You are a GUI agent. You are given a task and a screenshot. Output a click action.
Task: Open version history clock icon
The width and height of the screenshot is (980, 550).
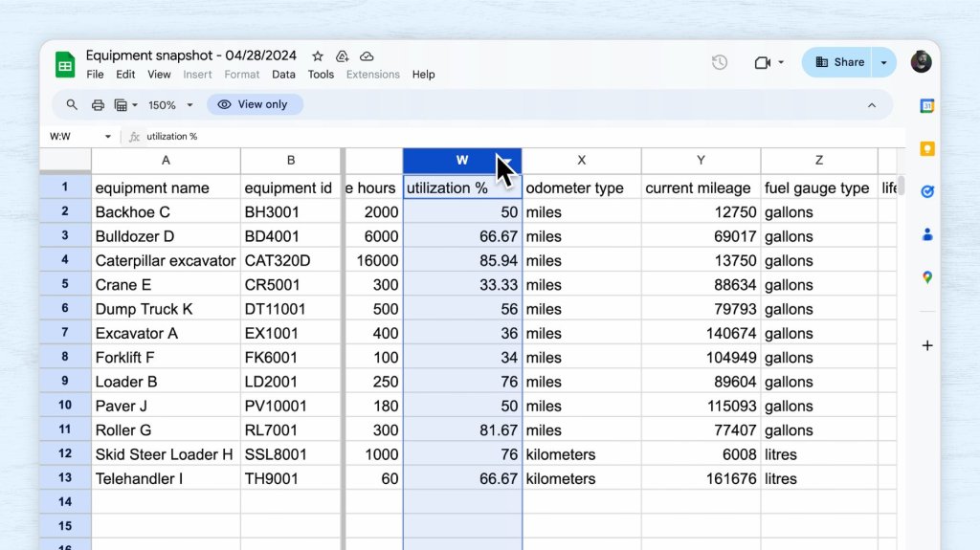coord(720,62)
